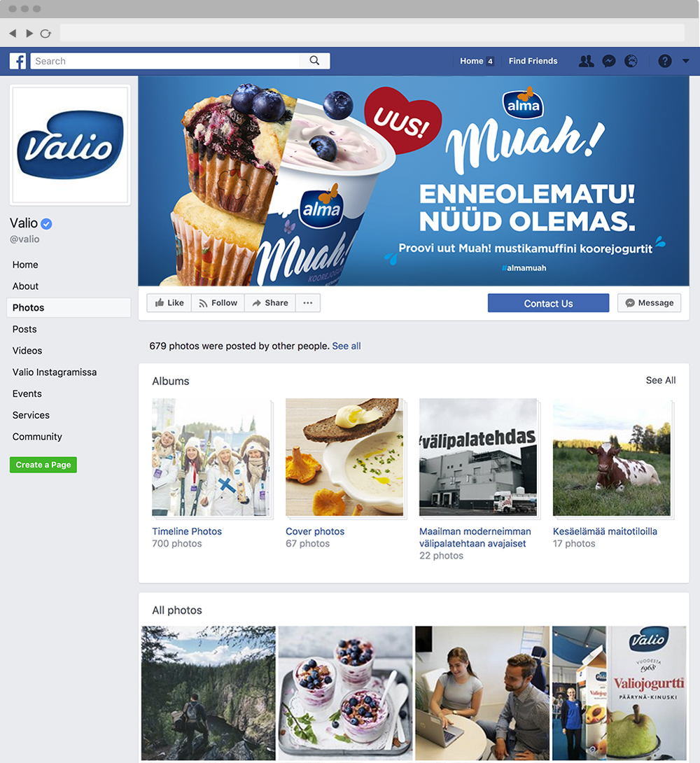This screenshot has width=700, height=763.
Task: Open the Messenger icon in header
Action: (x=608, y=61)
